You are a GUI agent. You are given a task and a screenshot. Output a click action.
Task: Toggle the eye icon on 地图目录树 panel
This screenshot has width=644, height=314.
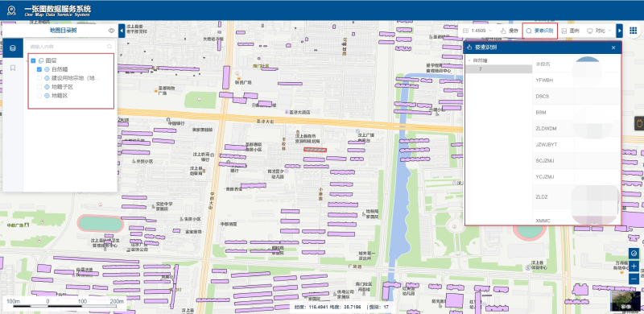111,31
